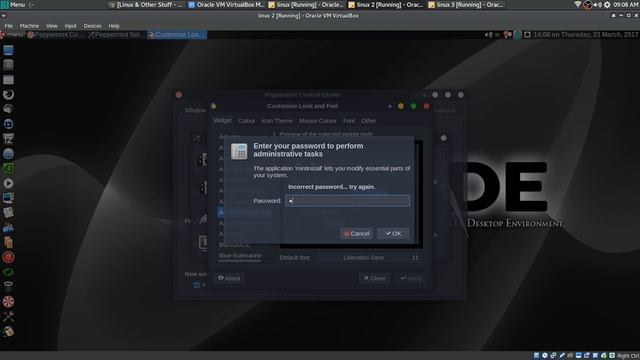640x360 pixels.
Task: Open the media player play icon in dock
Action: (x=8, y=183)
